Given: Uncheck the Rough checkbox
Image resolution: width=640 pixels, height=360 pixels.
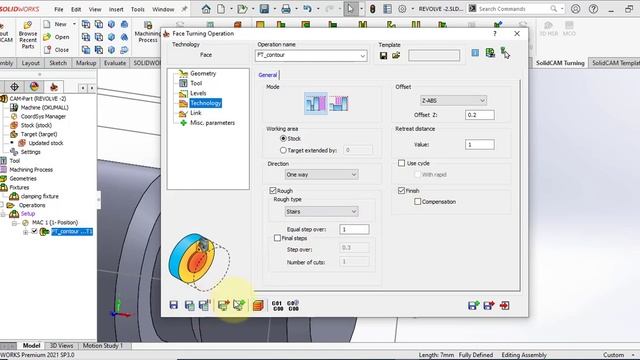Looking at the screenshot, I should pos(273,191).
